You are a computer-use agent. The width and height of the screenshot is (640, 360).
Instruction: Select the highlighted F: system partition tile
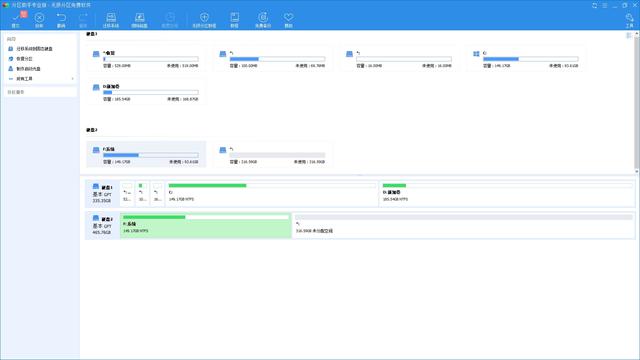pos(146,155)
